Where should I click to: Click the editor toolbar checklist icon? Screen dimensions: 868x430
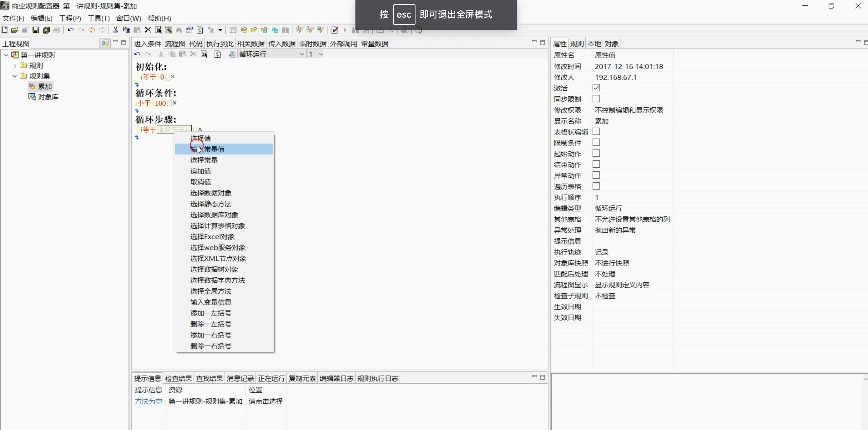232,54
